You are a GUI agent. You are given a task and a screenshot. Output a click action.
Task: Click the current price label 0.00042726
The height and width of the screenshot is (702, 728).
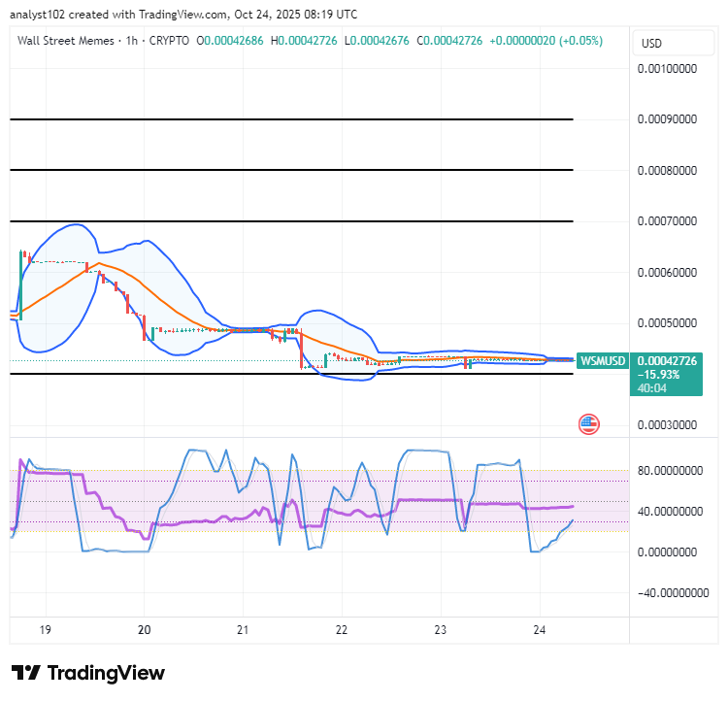667,361
